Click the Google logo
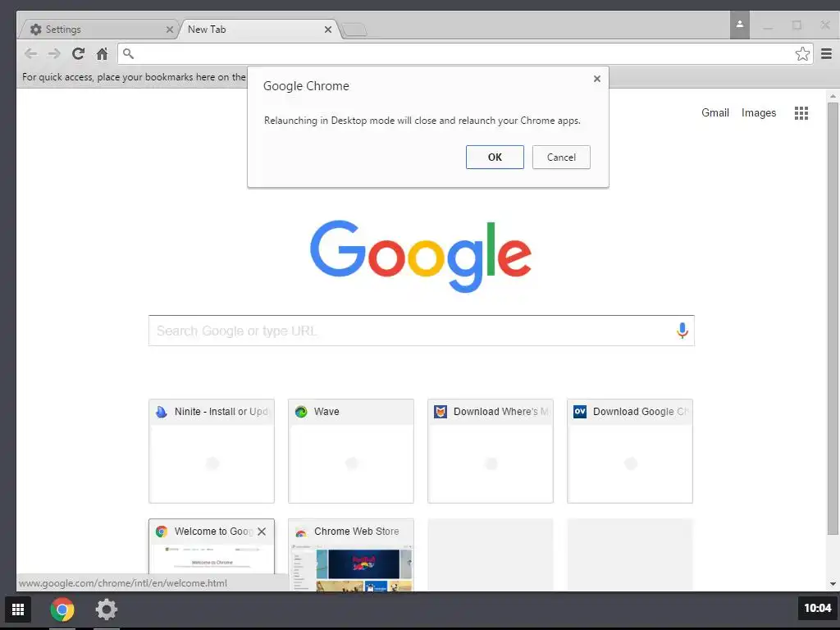840x630 pixels. point(421,256)
